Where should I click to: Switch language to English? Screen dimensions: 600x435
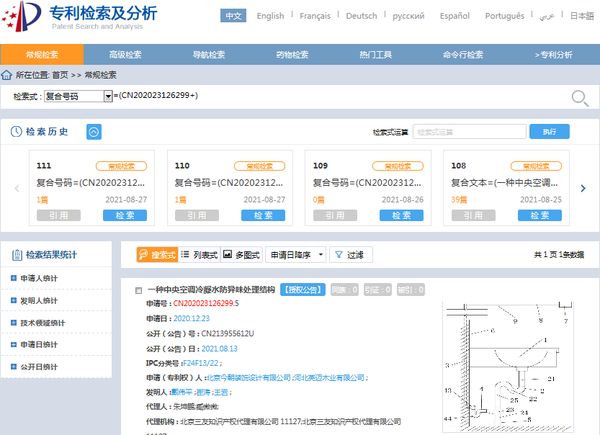tap(270, 17)
